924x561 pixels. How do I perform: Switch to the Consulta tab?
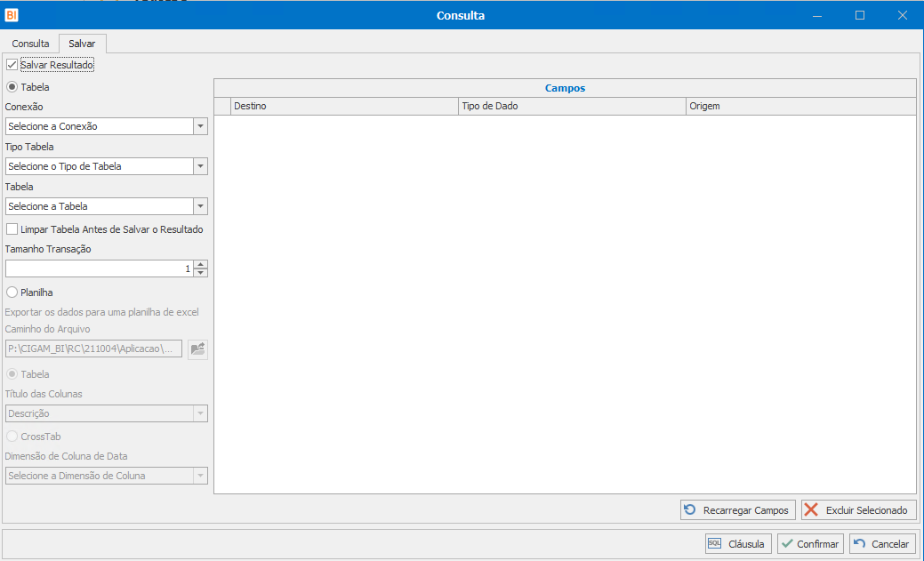pyautogui.click(x=30, y=44)
